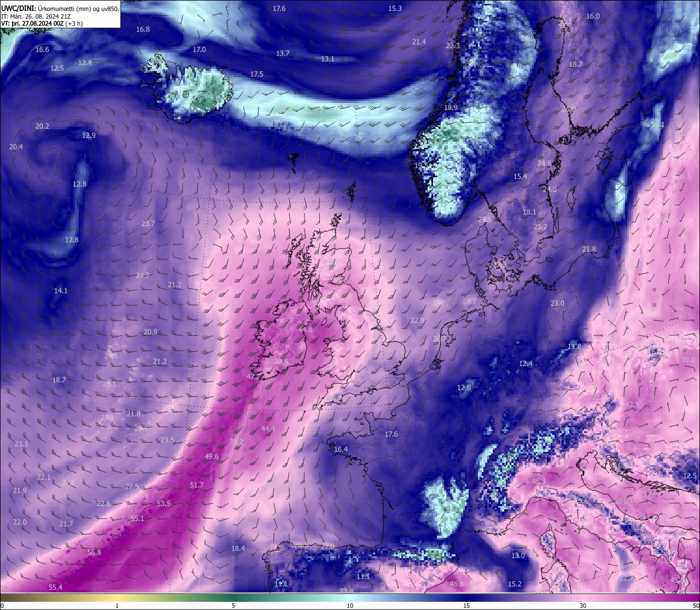Click the 15.2 value at the bottom
The image size is (700, 610).
point(515,584)
